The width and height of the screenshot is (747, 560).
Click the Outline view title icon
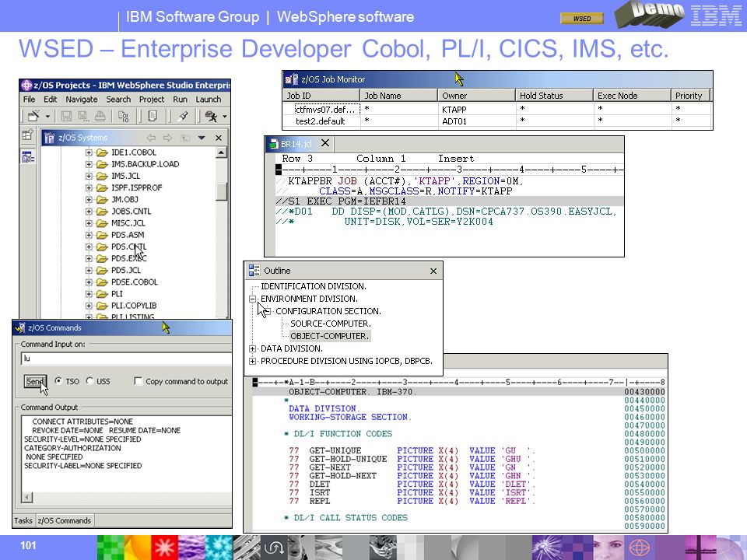click(254, 271)
